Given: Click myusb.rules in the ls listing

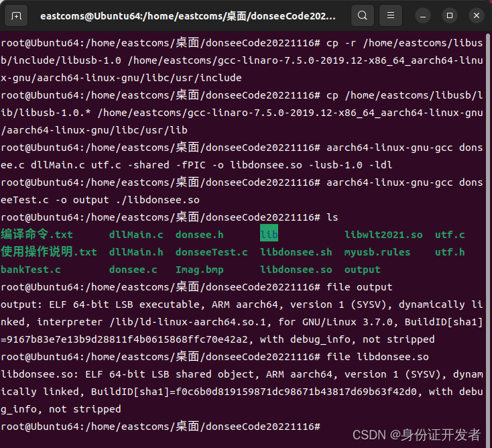Looking at the screenshot, I should pyautogui.click(x=377, y=252).
